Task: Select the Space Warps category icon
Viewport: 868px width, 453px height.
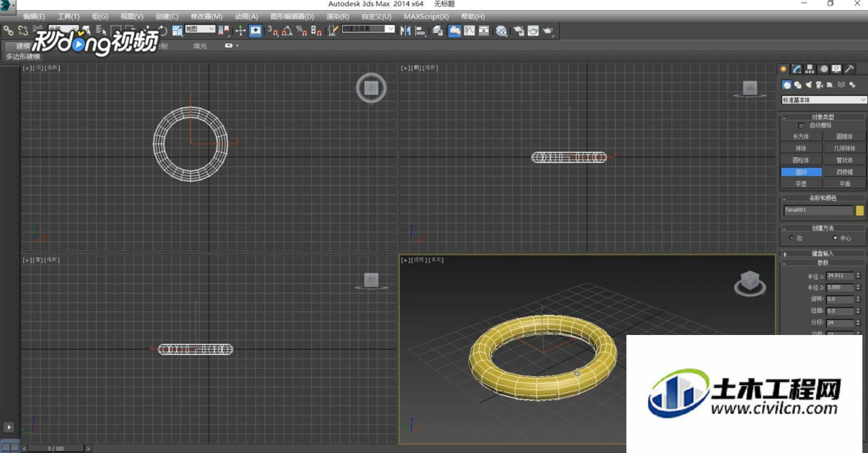Action: click(x=841, y=85)
